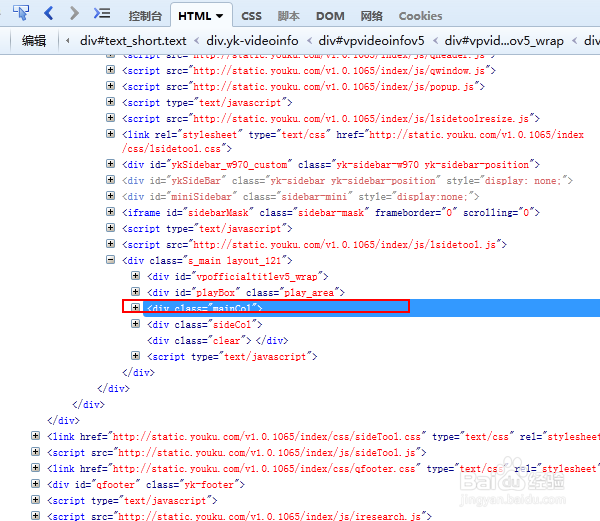The width and height of the screenshot is (600, 521).
Task: Select the div class clear row
Action: tap(218, 341)
